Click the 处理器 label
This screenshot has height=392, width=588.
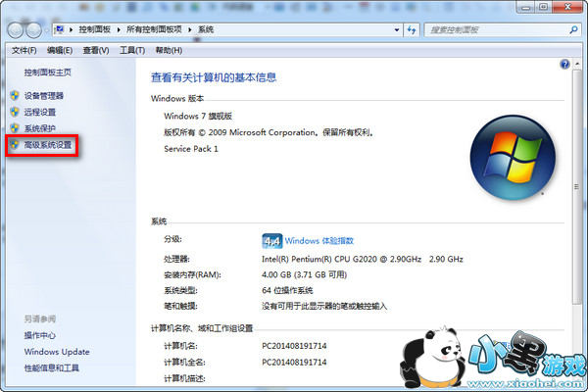pos(176,259)
